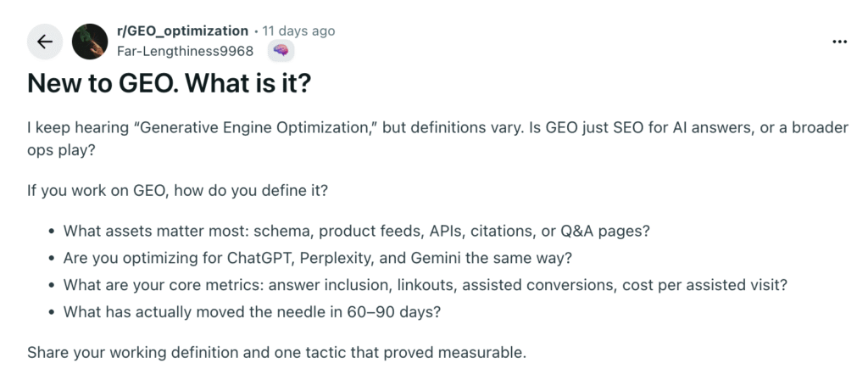Click the closing line "Share your working definition"
Screen dimensions: 868x369
(x=276, y=351)
